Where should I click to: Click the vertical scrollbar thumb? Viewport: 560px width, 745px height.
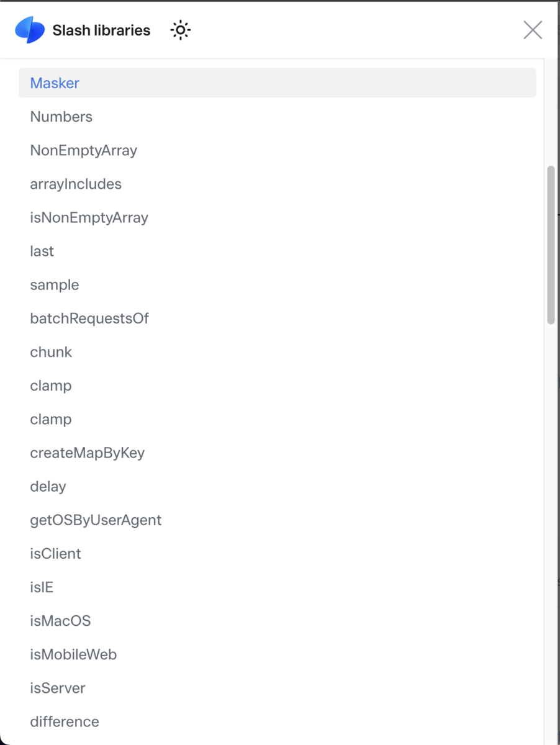coord(550,245)
